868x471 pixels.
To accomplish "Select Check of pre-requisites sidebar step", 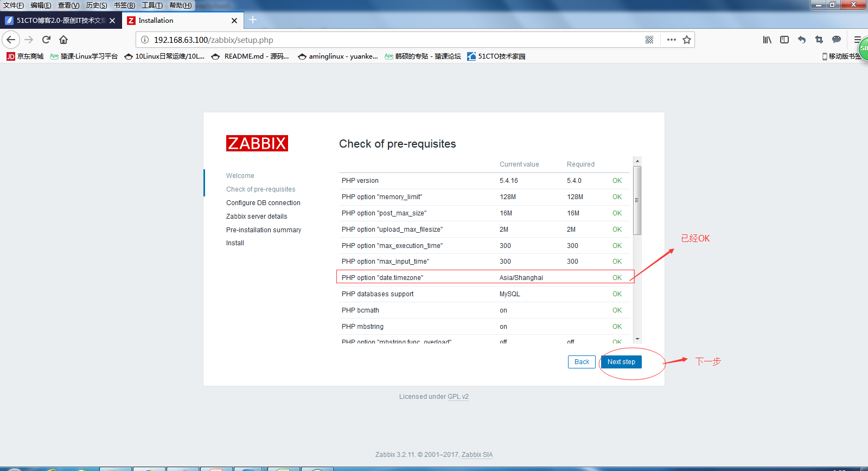I will point(261,189).
